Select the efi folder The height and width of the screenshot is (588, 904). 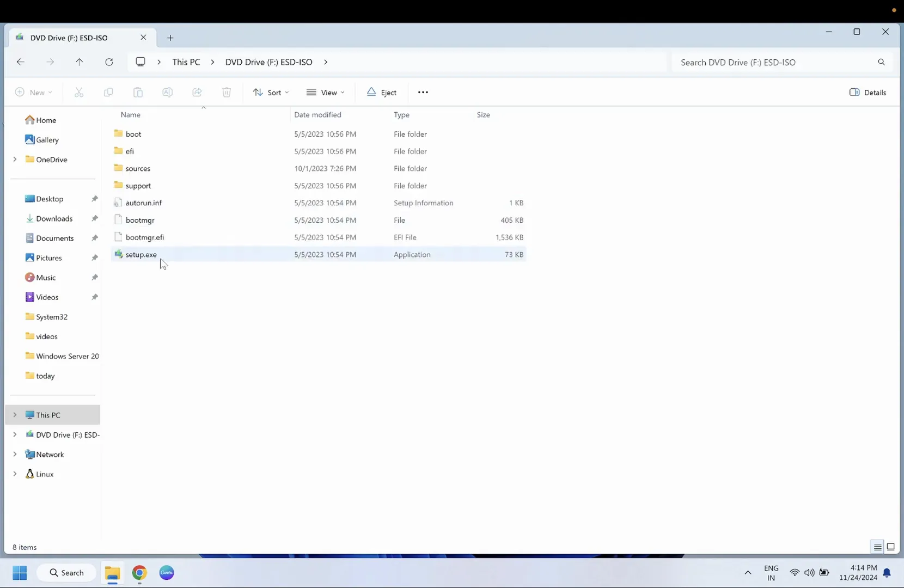point(318,151)
